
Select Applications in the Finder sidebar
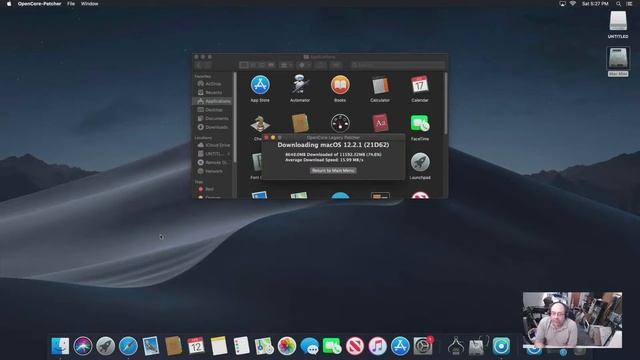[x=213, y=101]
